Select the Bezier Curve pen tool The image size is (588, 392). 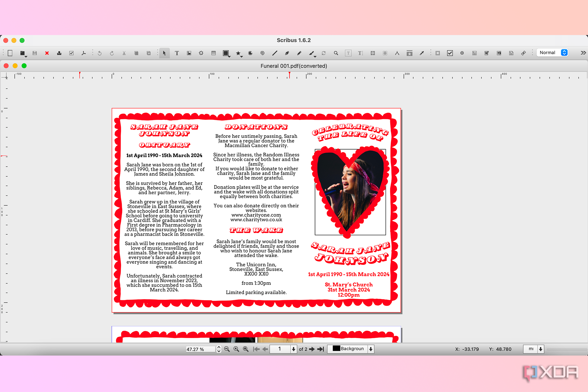(x=287, y=53)
